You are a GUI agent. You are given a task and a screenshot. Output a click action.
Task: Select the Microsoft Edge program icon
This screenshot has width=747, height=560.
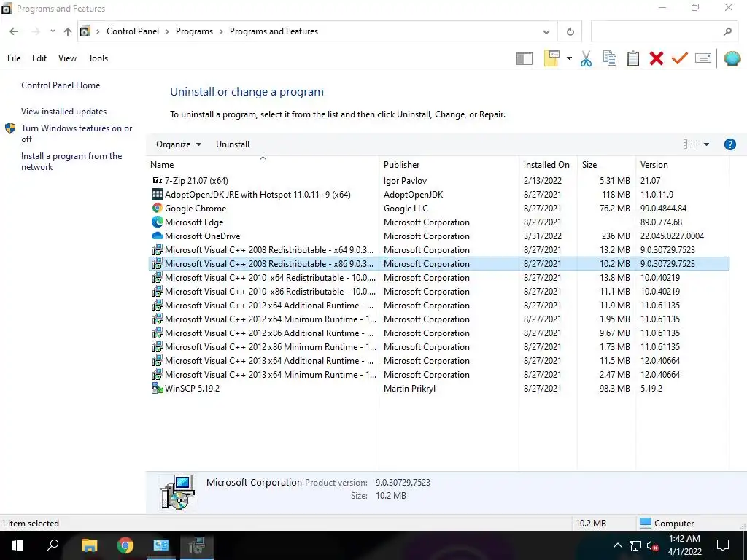pos(158,222)
